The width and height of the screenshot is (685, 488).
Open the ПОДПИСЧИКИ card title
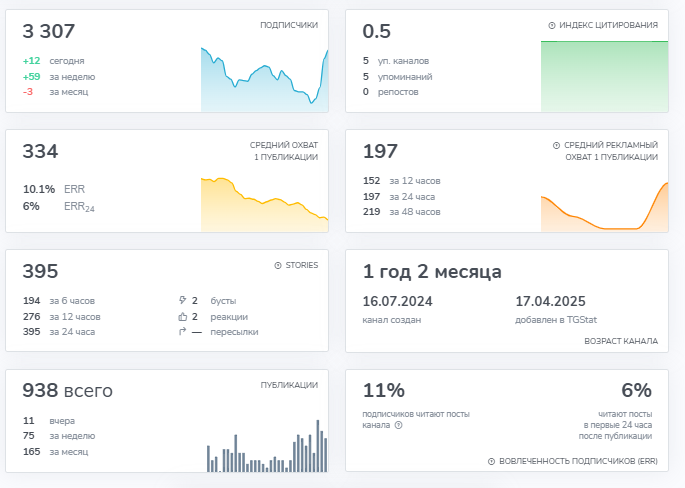click(288, 25)
